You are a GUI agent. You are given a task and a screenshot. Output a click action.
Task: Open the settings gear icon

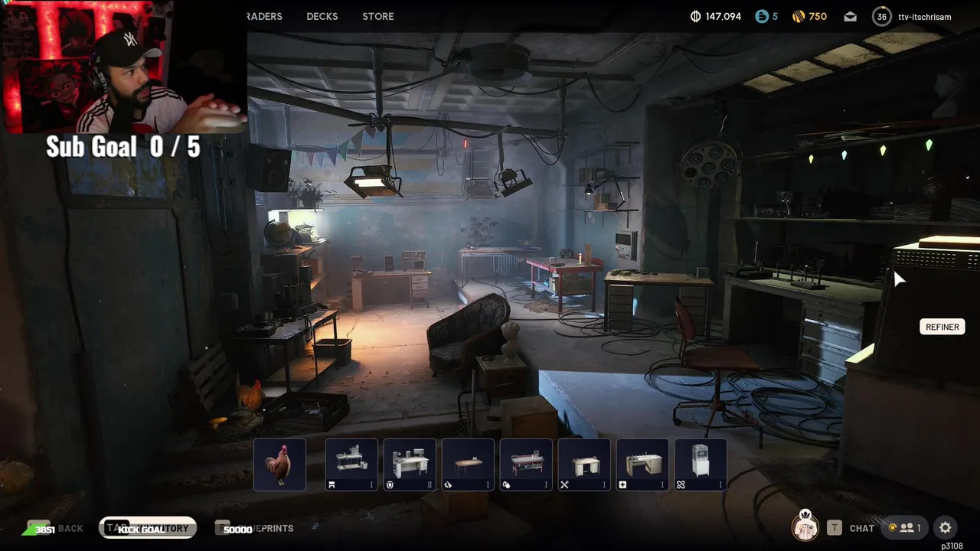945,527
